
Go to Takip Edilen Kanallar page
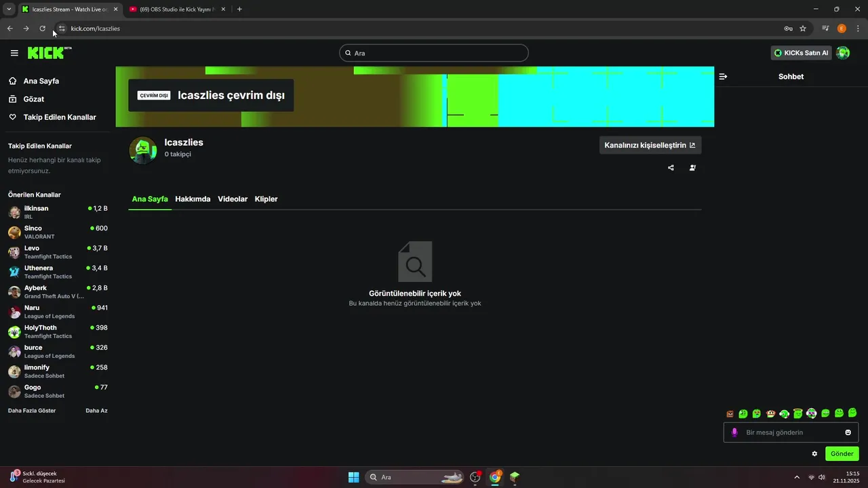tap(60, 117)
